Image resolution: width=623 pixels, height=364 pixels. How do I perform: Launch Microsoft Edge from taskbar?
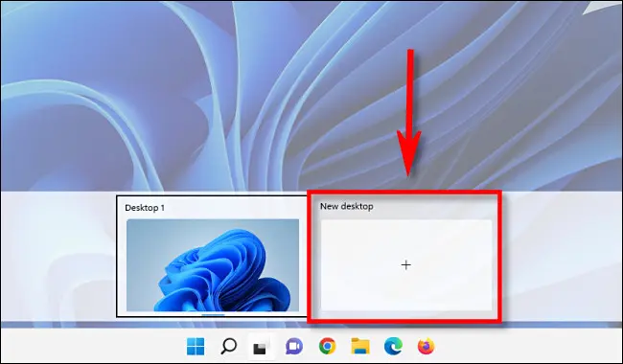click(393, 346)
